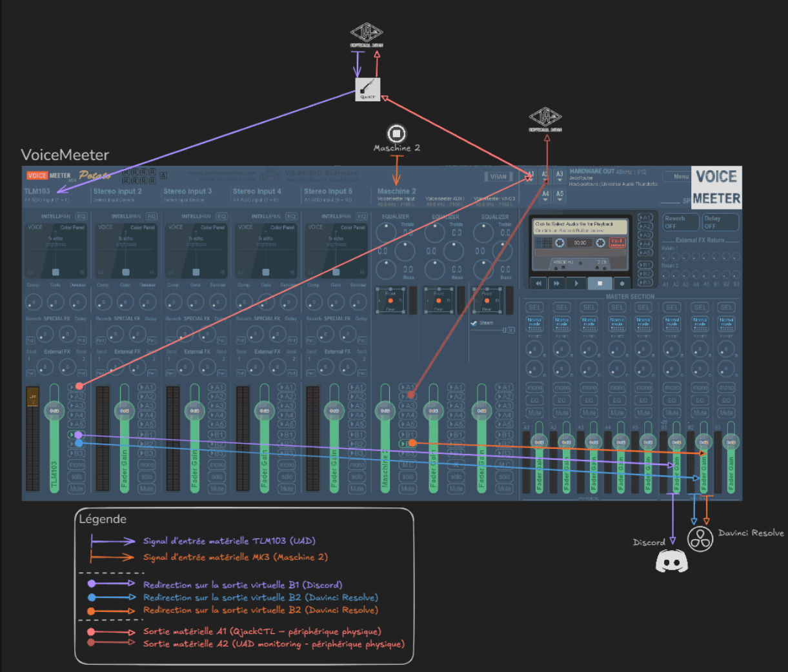Toggle A1 routing on the TLM103 strip

(x=77, y=387)
